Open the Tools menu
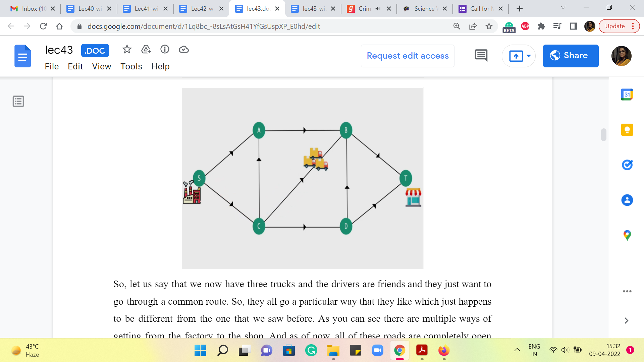644x362 pixels. point(131,66)
